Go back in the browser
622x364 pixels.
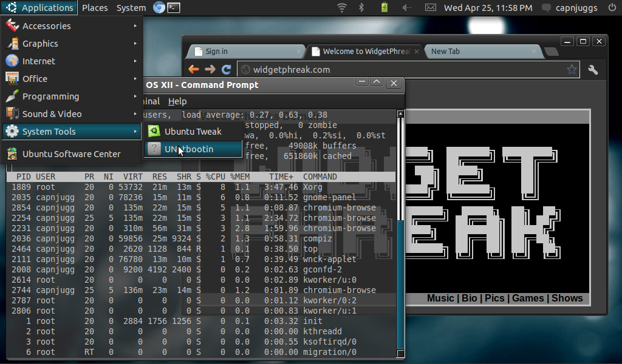194,69
